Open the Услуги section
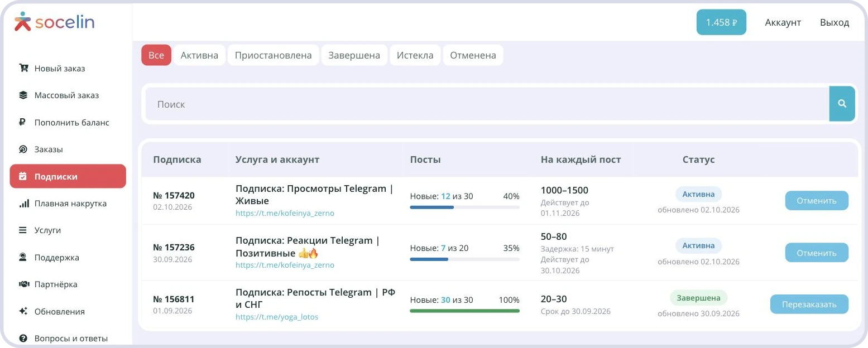 pyautogui.click(x=68, y=230)
